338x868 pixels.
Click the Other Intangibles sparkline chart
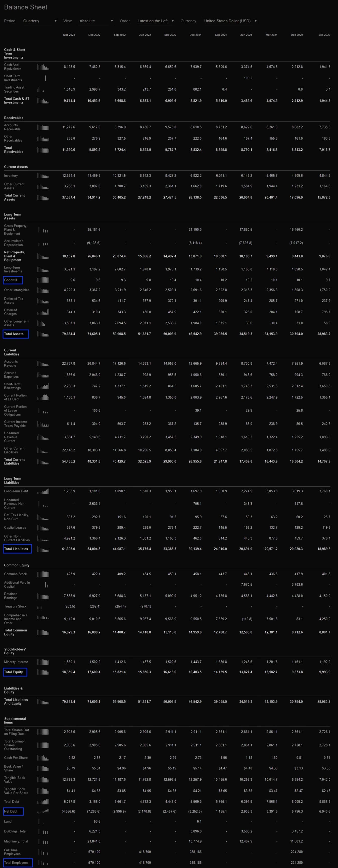pyautogui.click(x=43, y=290)
